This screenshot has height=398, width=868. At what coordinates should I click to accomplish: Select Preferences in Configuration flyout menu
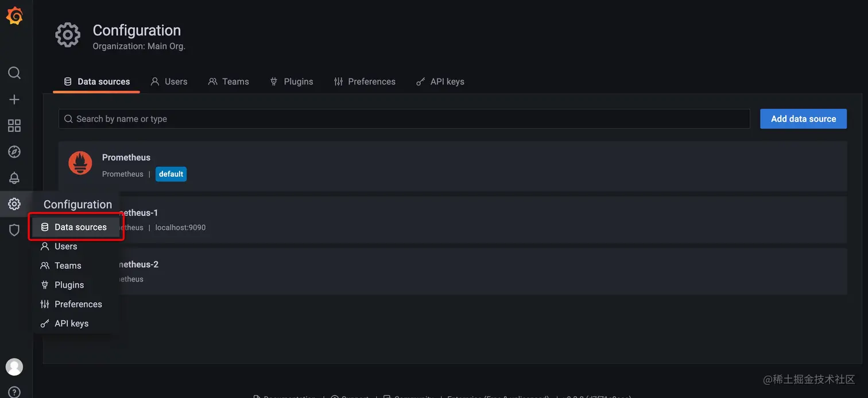(x=76, y=304)
